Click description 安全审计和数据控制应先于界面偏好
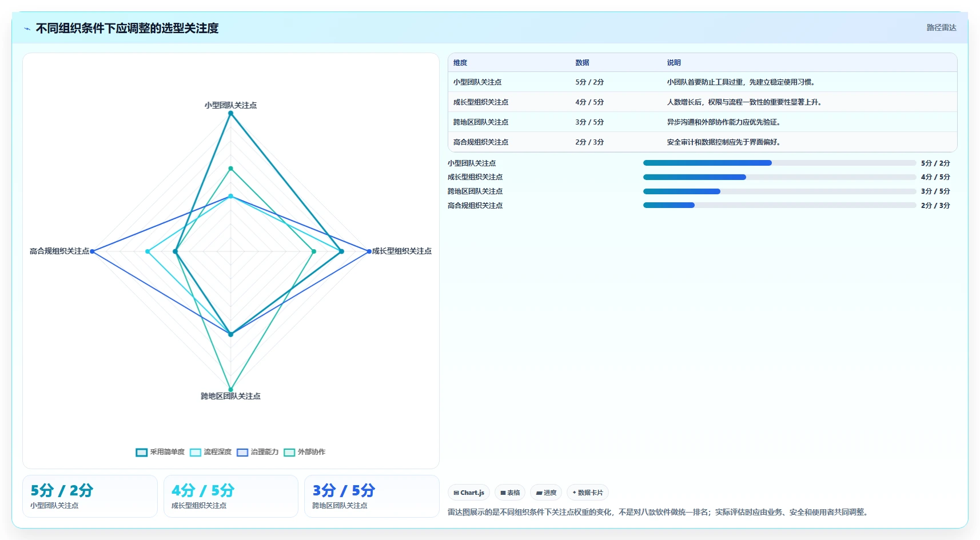 click(724, 142)
